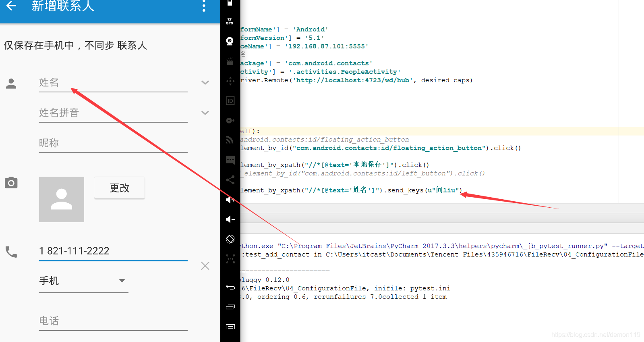Viewport: 644px width, 342px height.
Task: Open the SMS phone message widget
Action: [x=230, y=160]
